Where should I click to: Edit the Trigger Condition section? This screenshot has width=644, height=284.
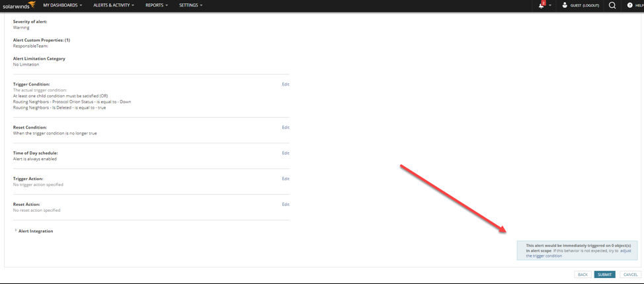click(286, 84)
